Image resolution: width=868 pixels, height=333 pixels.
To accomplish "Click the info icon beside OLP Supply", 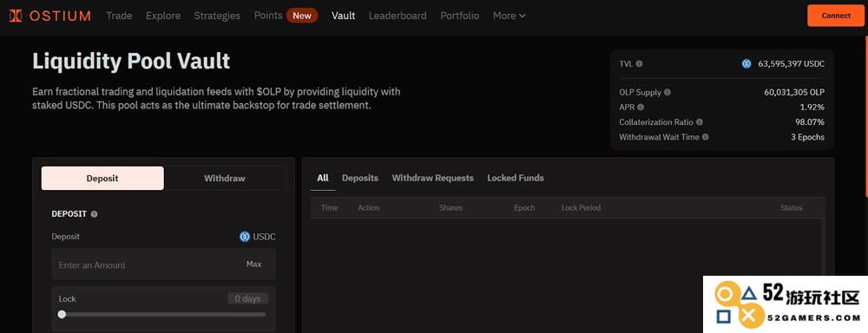I will pyautogui.click(x=667, y=93).
